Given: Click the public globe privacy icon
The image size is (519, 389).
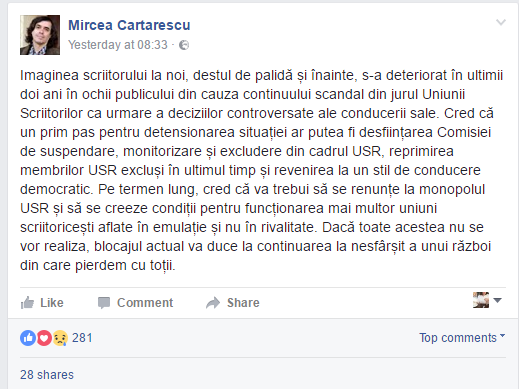Looking at the screenshot, I should point(184,45).
